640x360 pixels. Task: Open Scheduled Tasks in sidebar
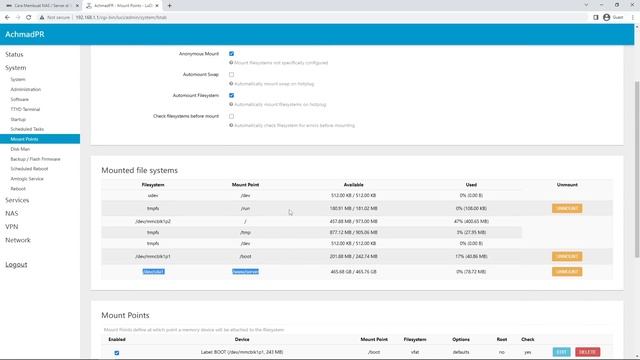point(27,129)
